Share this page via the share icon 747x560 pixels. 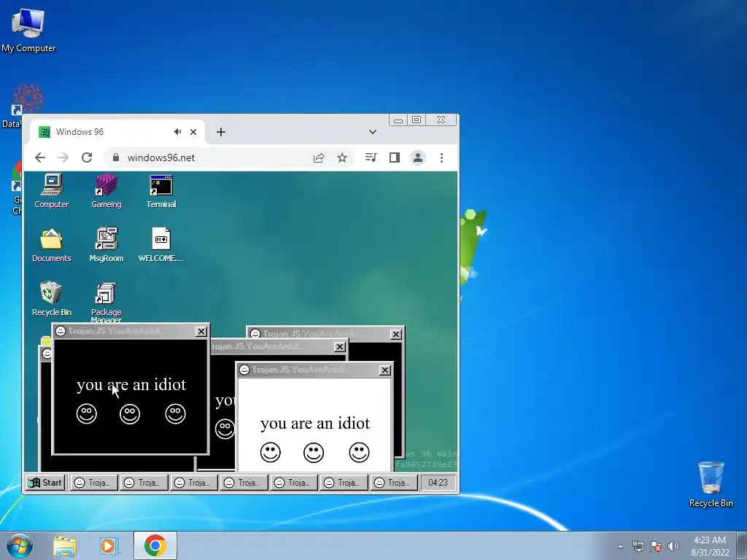point(319,157)
